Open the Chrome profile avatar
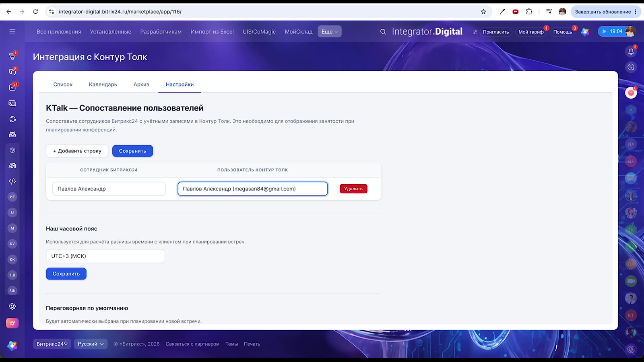The image size is (644, 362). point(563,12)
